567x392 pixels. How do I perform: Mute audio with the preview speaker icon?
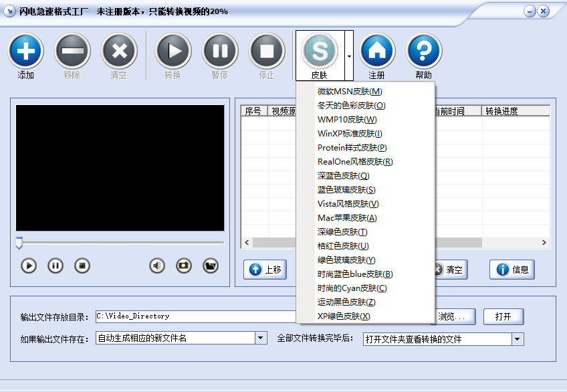[x=157, y=266]
